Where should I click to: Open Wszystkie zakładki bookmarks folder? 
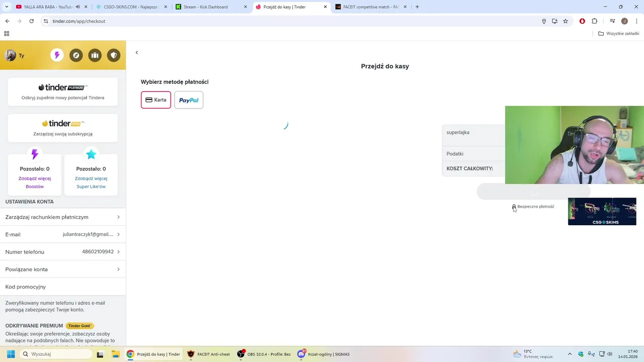click(619, 34)
